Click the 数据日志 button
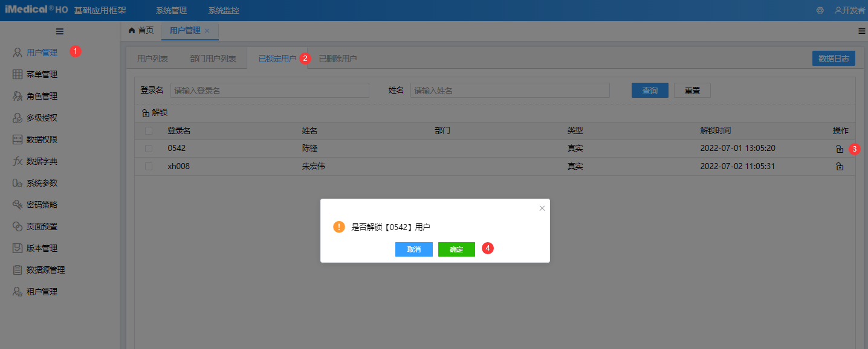The image size is (868, 349). point(834,58)
